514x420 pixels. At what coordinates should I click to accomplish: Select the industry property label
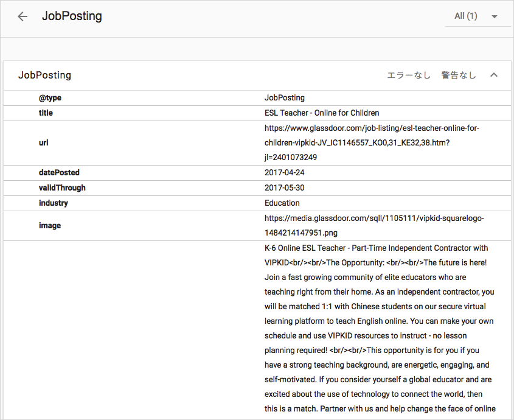(54, 203)
